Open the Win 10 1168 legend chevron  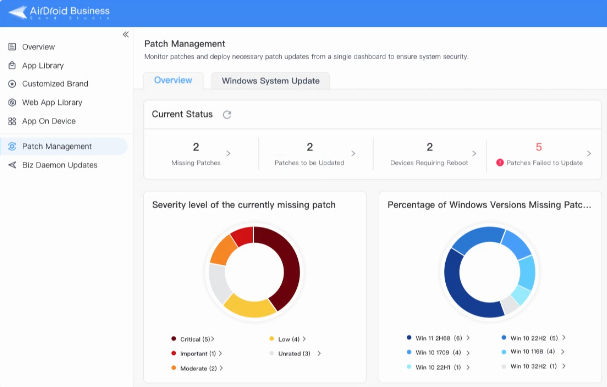pyautogui.click(x=562, y=351)
